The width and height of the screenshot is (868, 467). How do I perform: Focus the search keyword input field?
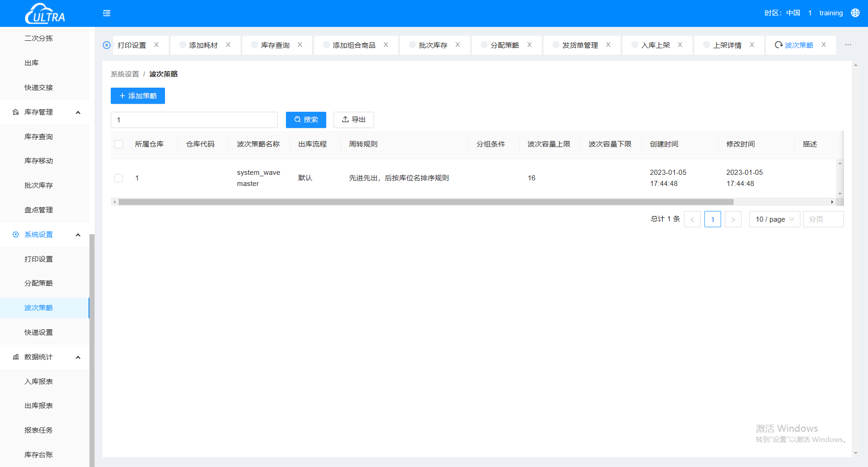(194, 120)
